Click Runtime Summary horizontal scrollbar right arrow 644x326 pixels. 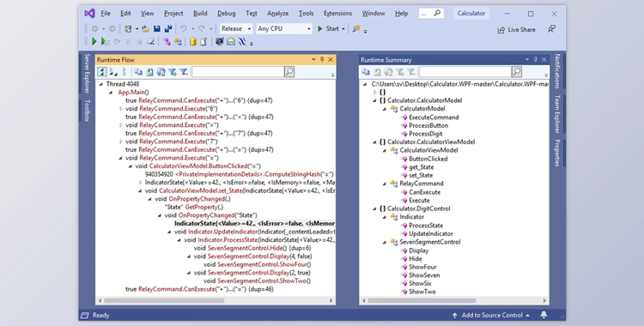pos(544,300)
